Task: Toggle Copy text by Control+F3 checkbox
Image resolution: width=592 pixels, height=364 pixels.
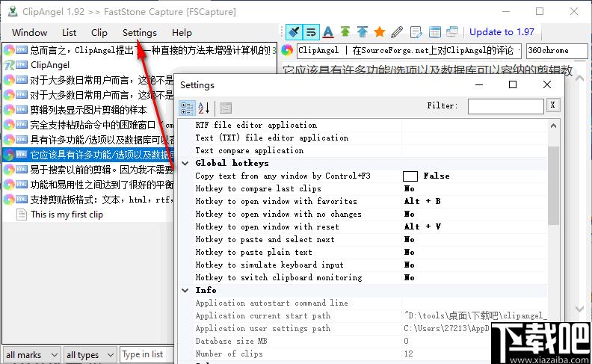Action: pyautogui.click(x=410, y=176)
